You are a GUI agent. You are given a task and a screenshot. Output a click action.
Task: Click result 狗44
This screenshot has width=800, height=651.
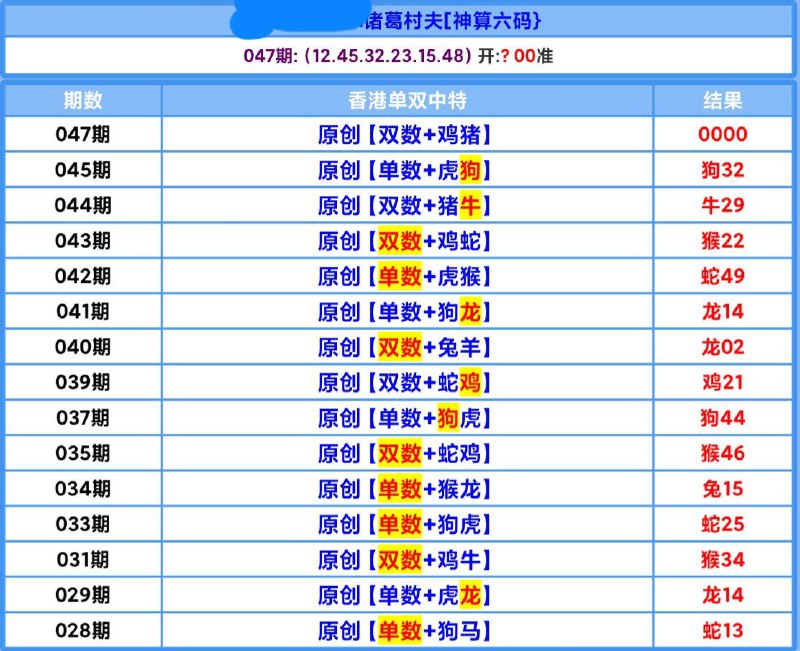pyautogui.click(x=722, y=418)
